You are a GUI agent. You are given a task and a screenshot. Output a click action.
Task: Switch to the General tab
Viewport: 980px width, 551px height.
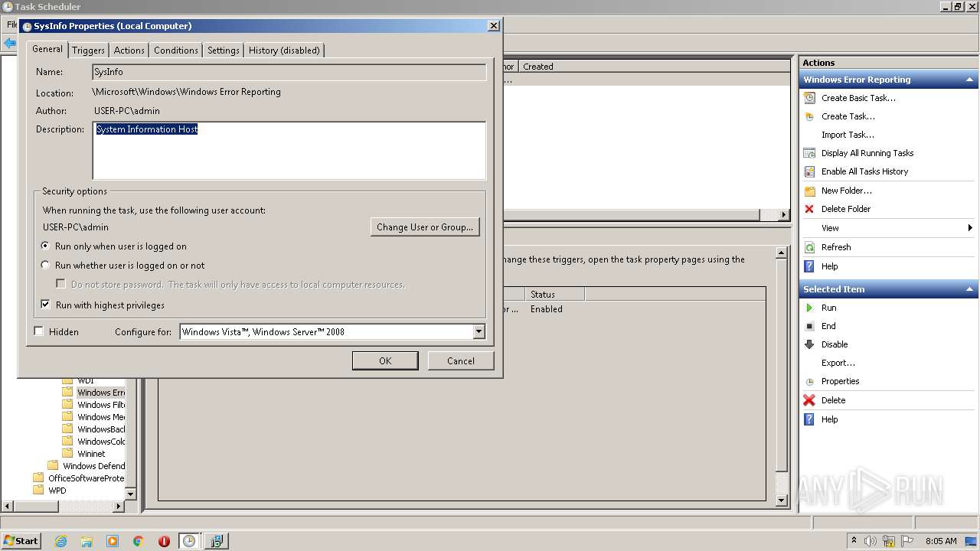pos(47,49)
